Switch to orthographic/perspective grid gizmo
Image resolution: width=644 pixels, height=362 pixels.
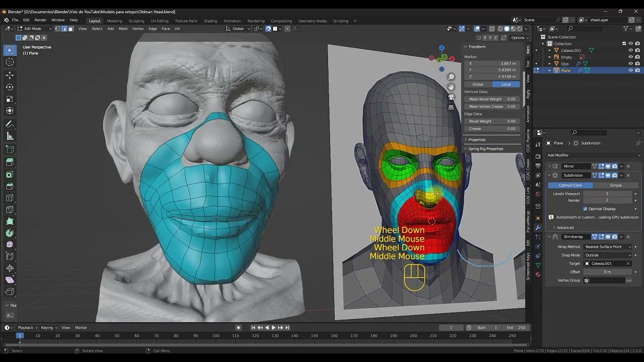(x=451, y=107)
